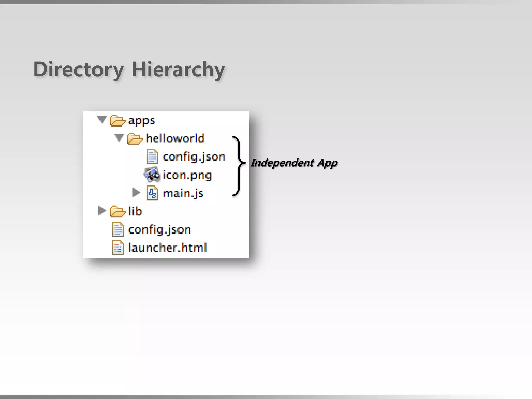Select the main.js file name
The image size is (532, 399).
click(x=183, y=193)
